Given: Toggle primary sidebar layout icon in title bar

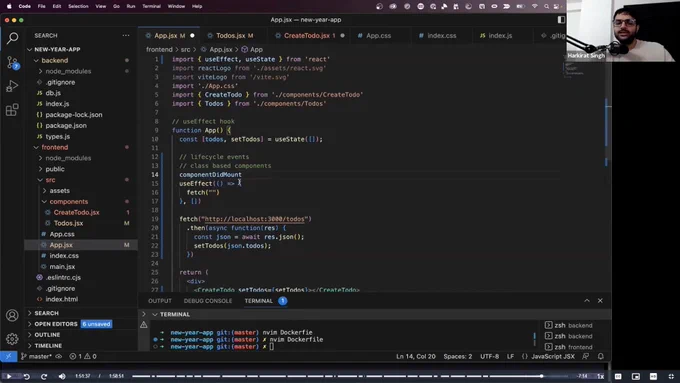Looking at the screenshot, I should pyautogui.click(x=561, y=20).
